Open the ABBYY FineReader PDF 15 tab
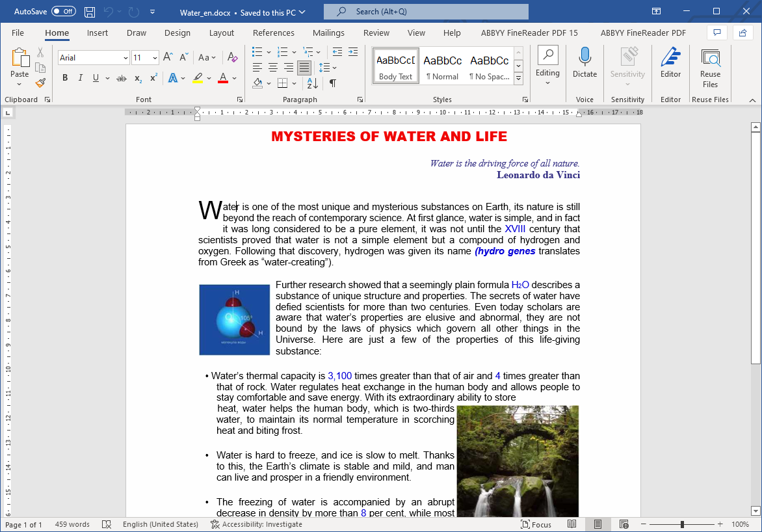The image size is (762, 532). (529, 33)
